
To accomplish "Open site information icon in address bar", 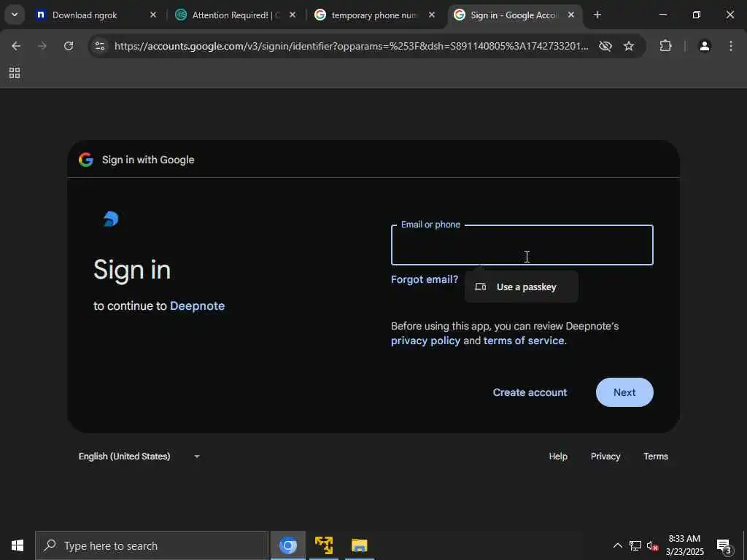I will (99, 46).
